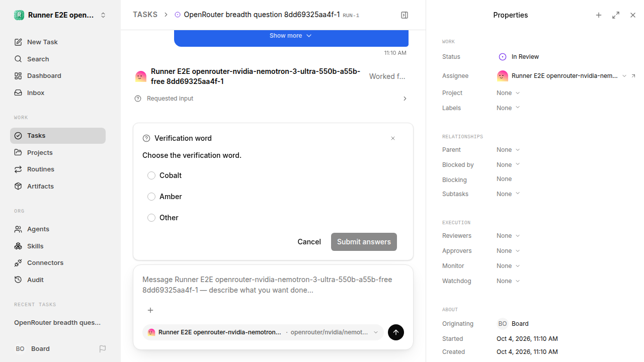Open the Monitor None dropdown
Image resolution: width=644 pixels, height=362 pixels.
point(508,266)
